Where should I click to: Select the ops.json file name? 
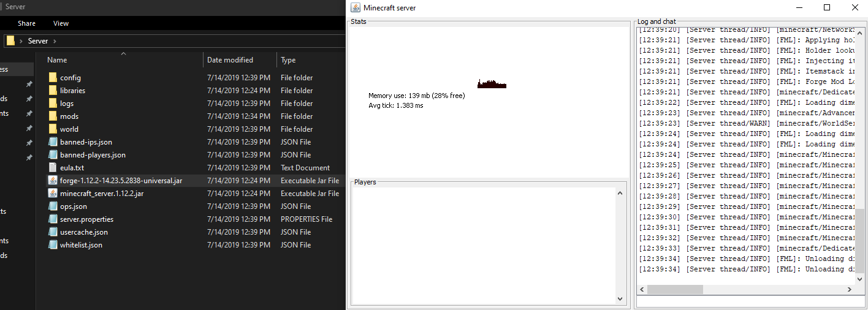coord(74,206)
